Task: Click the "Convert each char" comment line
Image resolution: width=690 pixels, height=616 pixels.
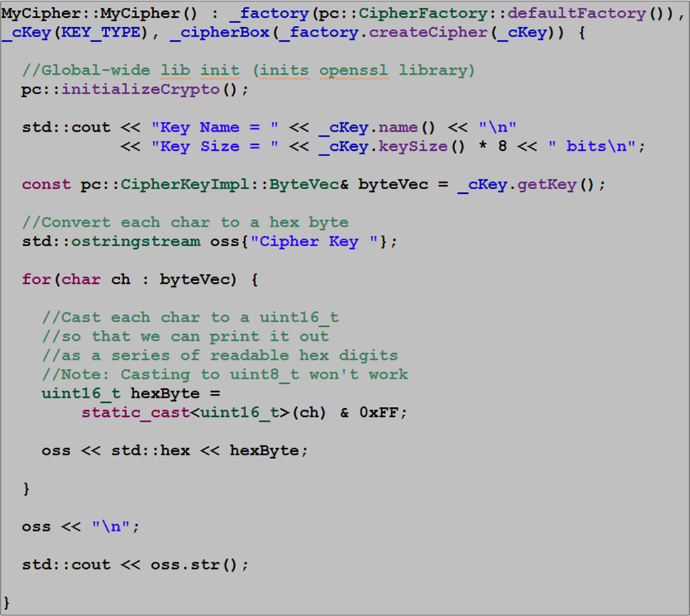Action: [185, 222]
